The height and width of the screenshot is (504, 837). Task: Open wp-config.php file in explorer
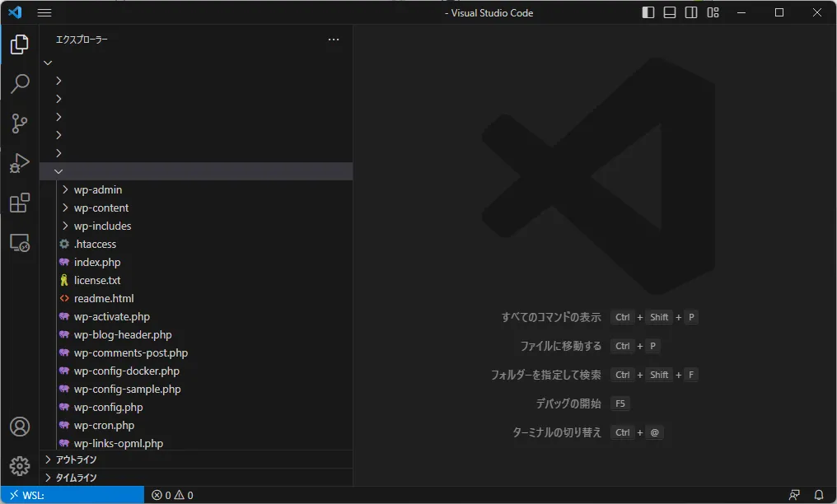click(x=108, y=407)
